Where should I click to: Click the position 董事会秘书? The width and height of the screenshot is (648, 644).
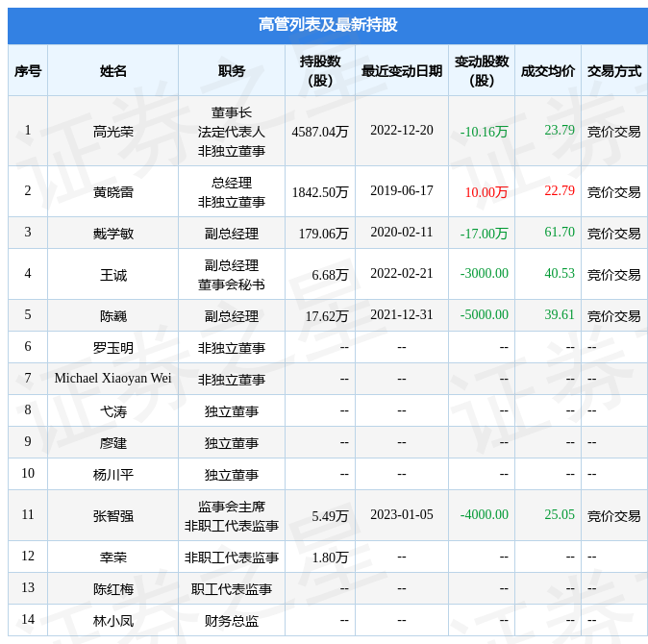coord(232,285)
